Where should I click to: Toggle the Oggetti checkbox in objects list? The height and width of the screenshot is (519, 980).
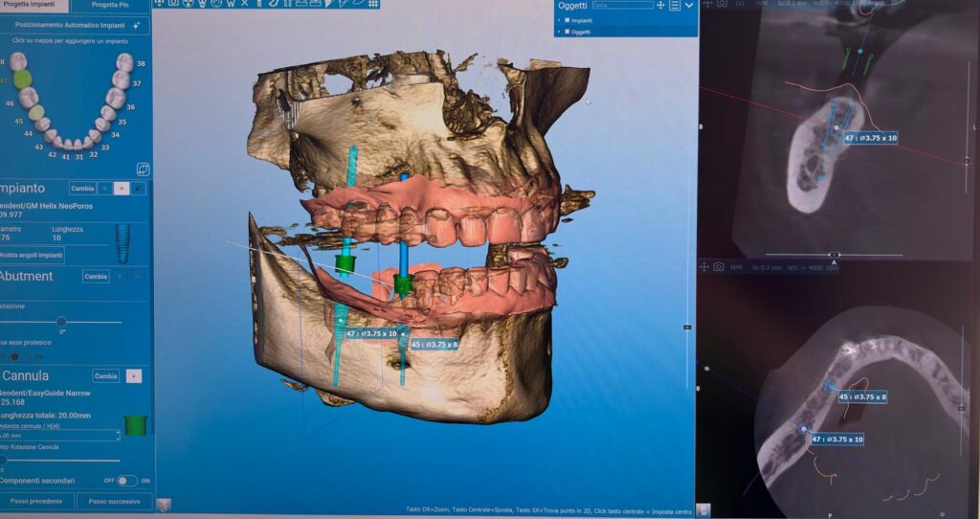pos(568,32)
